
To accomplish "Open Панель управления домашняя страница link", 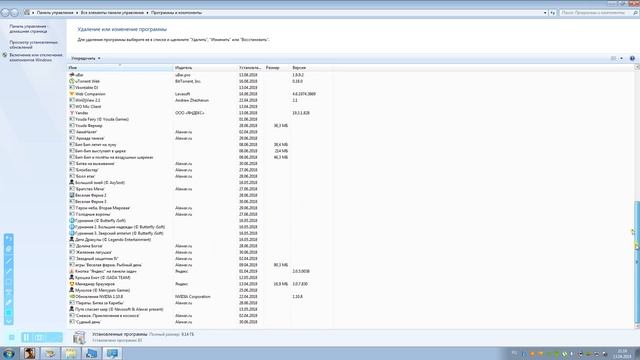I will (29, 29).
